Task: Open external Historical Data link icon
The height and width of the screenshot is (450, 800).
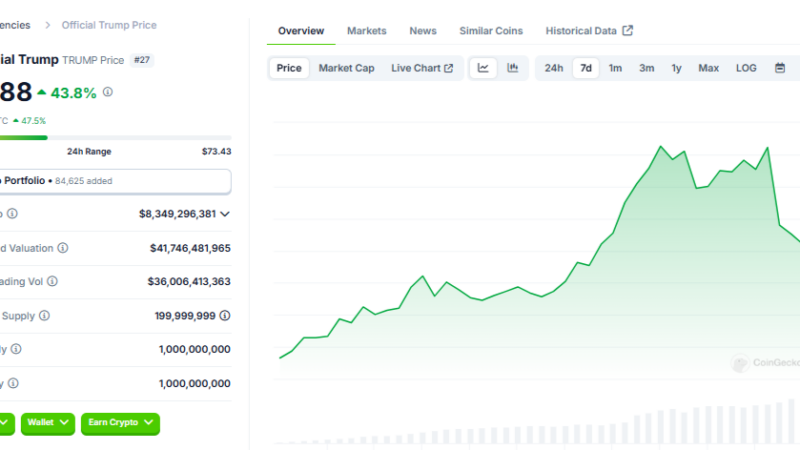Action: tap(628, 31)
